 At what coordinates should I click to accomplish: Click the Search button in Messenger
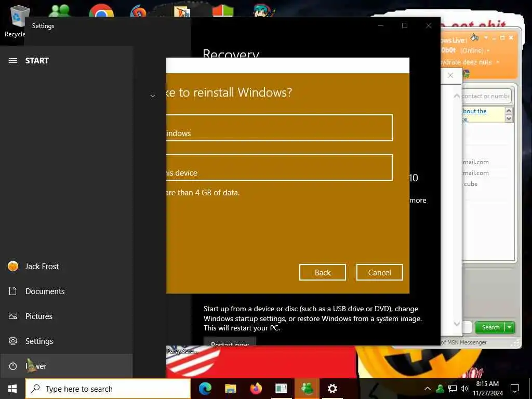[490, 327]
